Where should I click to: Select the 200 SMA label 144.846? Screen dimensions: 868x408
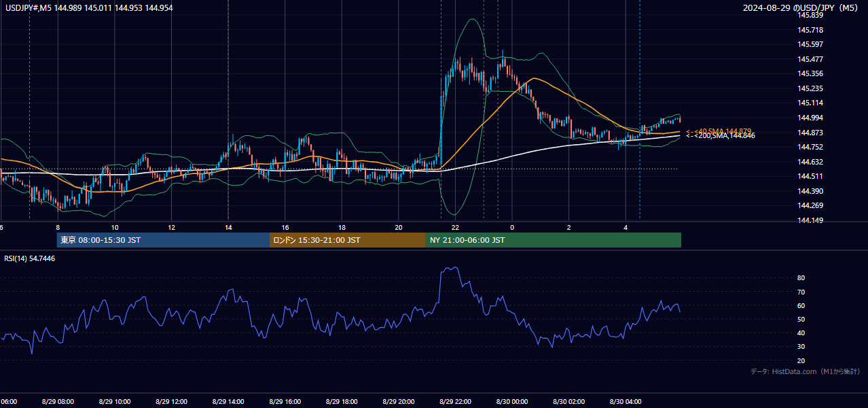click(x=720, y=136)
